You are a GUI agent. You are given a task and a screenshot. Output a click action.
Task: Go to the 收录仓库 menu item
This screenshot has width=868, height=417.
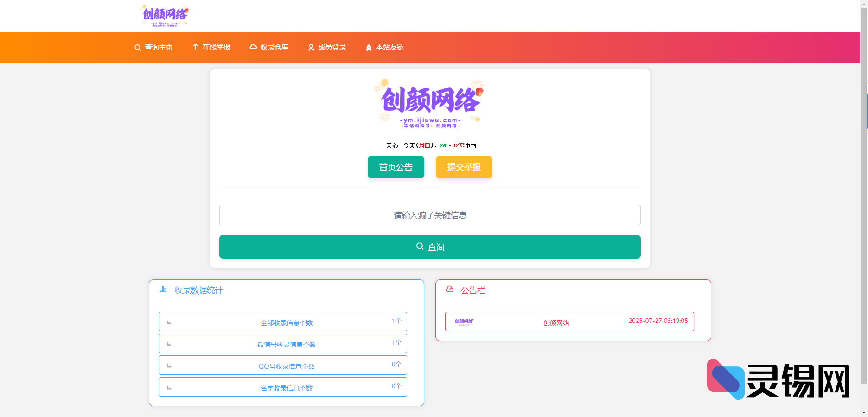point(274,47)
